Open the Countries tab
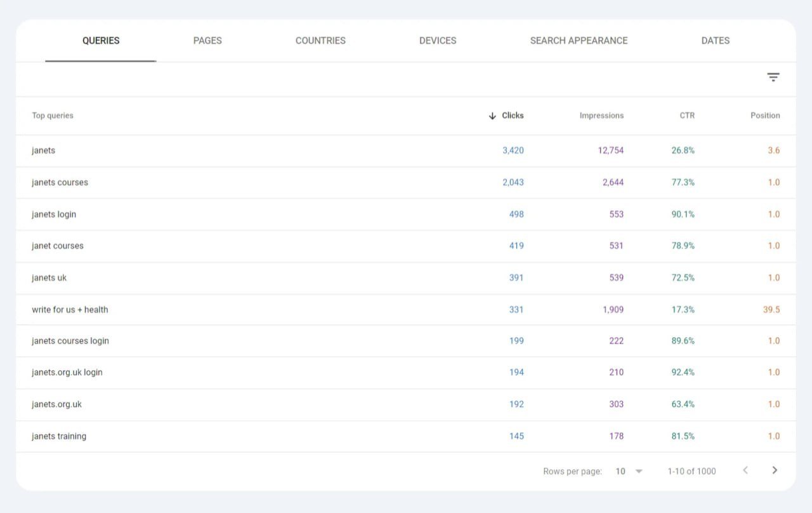The image size is (812, 513). point(320,41)
